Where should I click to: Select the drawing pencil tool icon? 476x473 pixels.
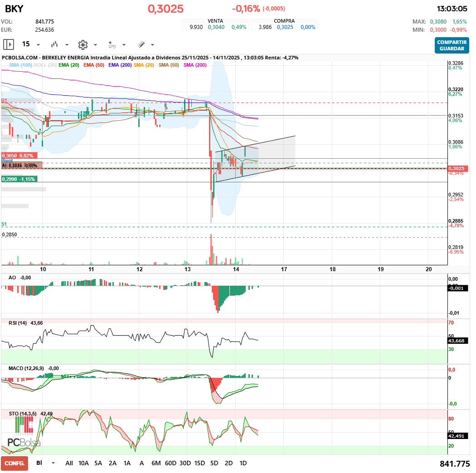141,44
